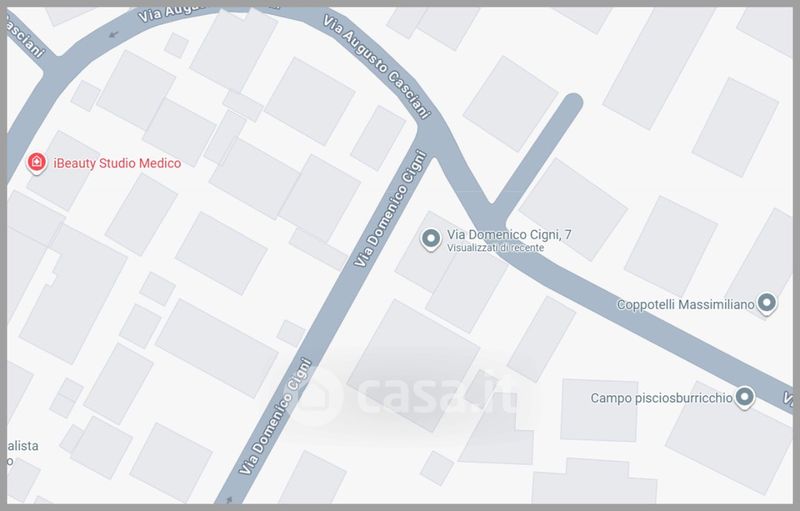The image size is (800, 511).
Task: Click the Via Augusto Casciani street label
Action: [x=378, y=67]
